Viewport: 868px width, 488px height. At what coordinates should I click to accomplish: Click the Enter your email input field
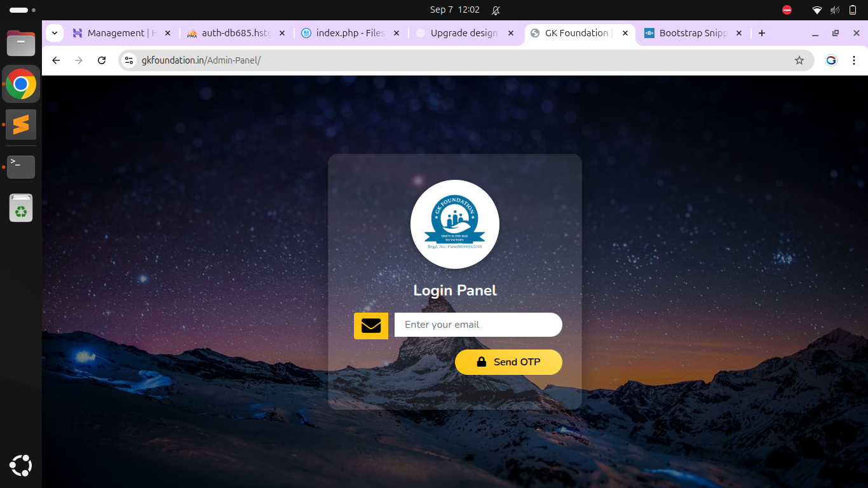tap(478, 325)
